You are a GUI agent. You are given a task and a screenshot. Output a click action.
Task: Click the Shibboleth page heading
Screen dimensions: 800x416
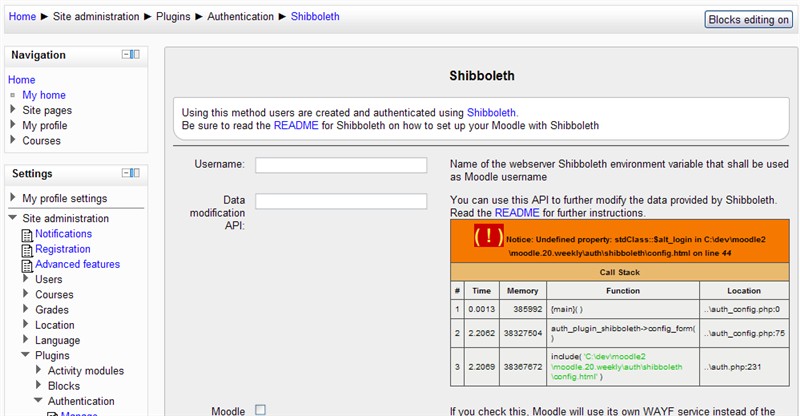[x=482, y=76]
